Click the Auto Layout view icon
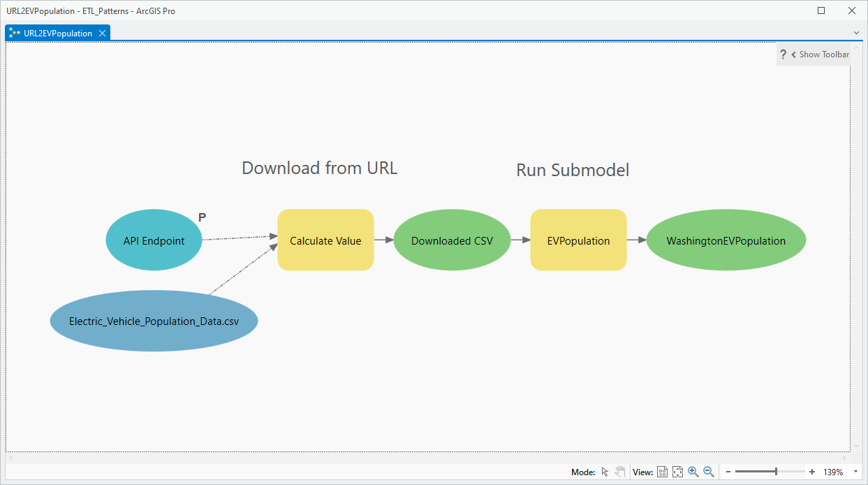 (662, 472)
